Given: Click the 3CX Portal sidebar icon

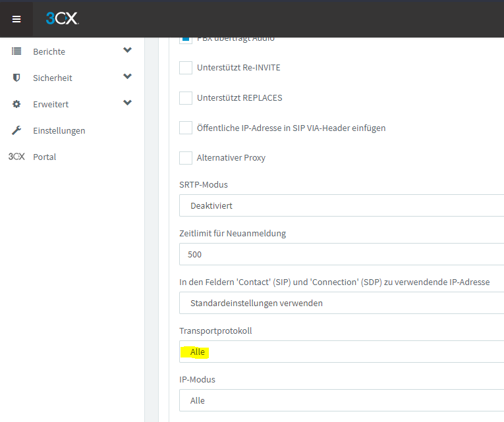Looking at the screenshot, I should (16, 157).
